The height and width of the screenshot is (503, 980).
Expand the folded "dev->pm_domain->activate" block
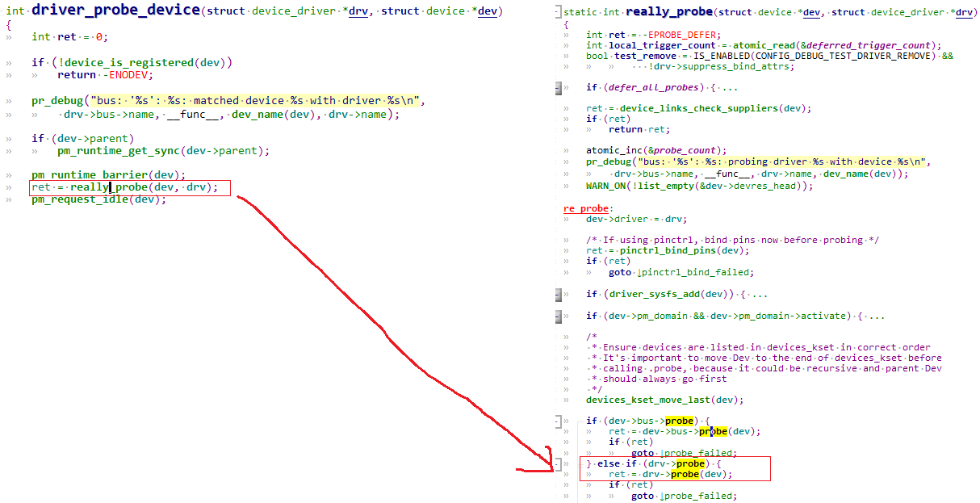[x=558, y=316]
